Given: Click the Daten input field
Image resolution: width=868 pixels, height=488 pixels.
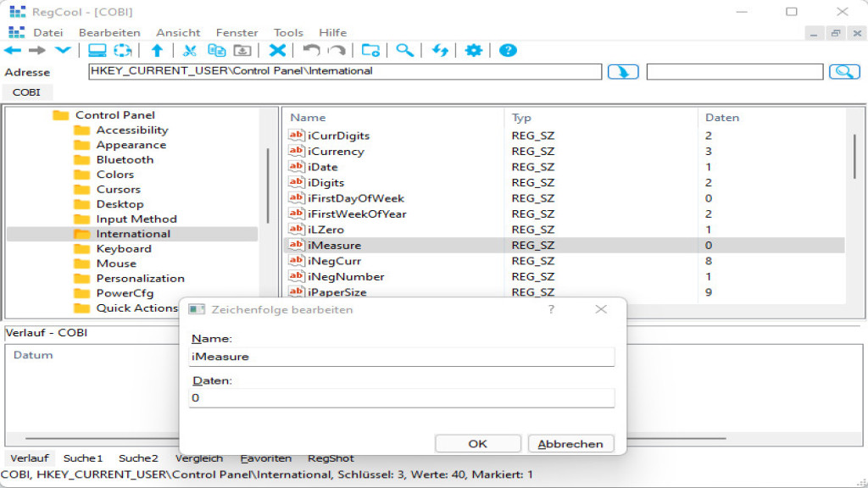Looking at the screenshot, I should click(x=402, y=398).
